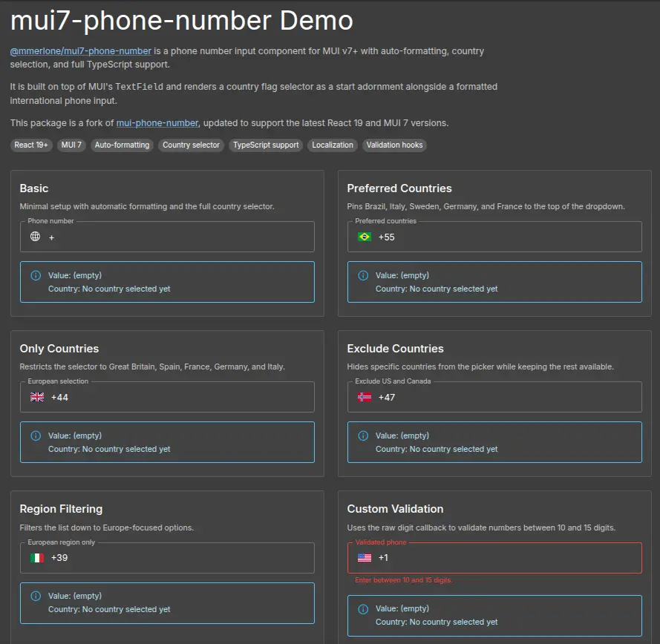Click the Custom Validation heading
660x644 pixels.
point(395,509)
